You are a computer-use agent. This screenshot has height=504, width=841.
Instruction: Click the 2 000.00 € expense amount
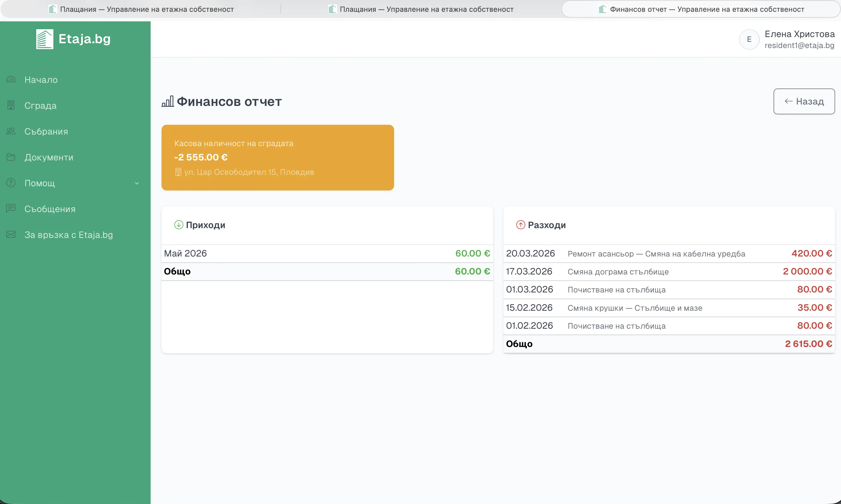(807, 271)
